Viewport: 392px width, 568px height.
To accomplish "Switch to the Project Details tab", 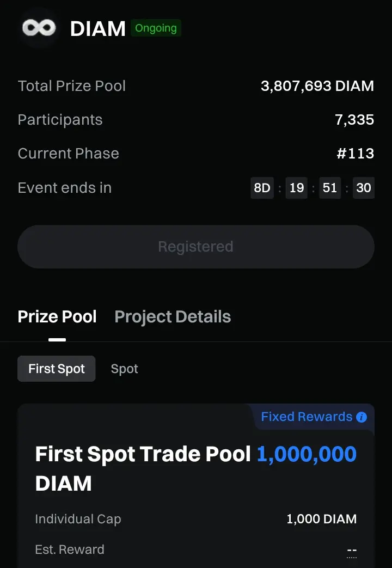I will point(173,316).
